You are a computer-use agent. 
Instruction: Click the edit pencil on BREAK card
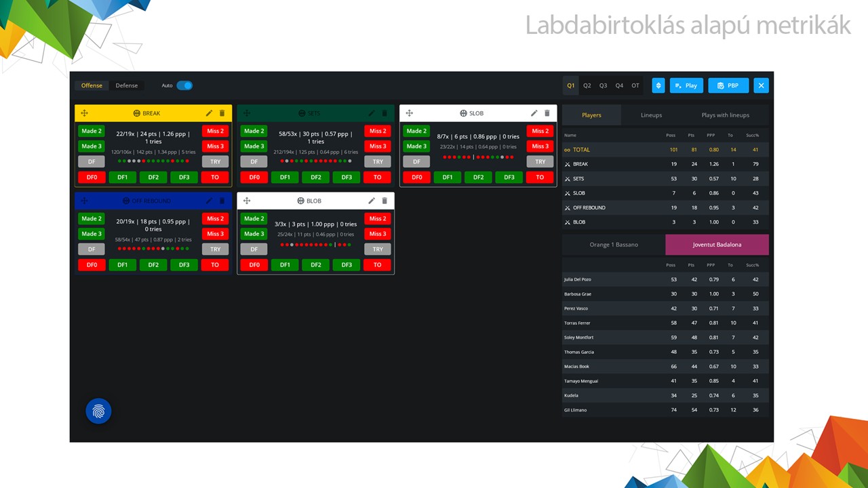pos(209,113)
